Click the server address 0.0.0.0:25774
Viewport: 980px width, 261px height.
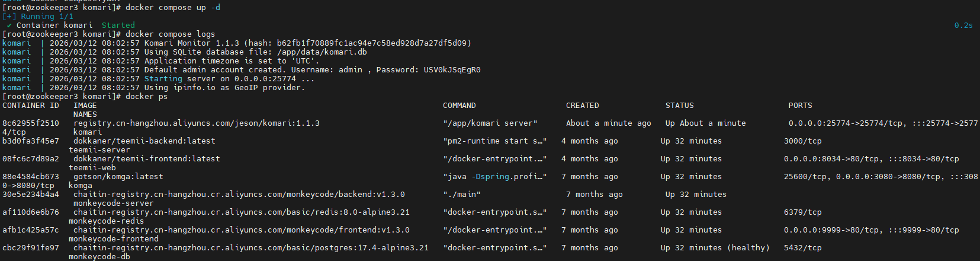click(265, 79)
